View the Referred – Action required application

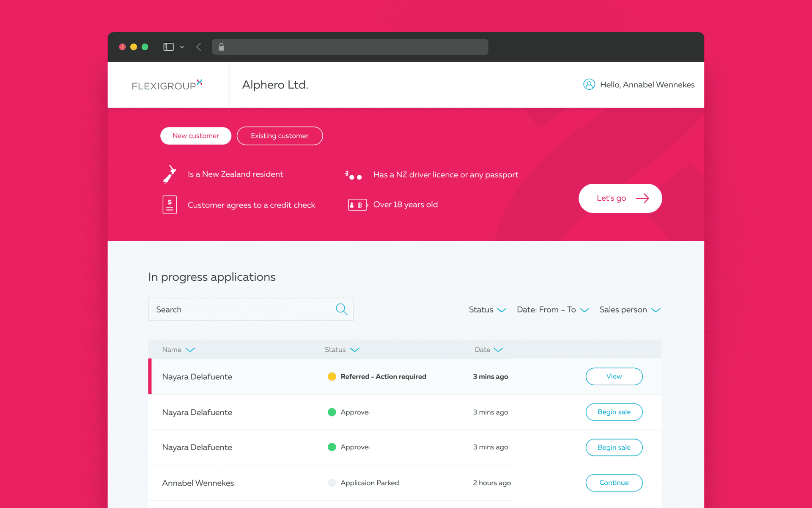pos(614,376)
